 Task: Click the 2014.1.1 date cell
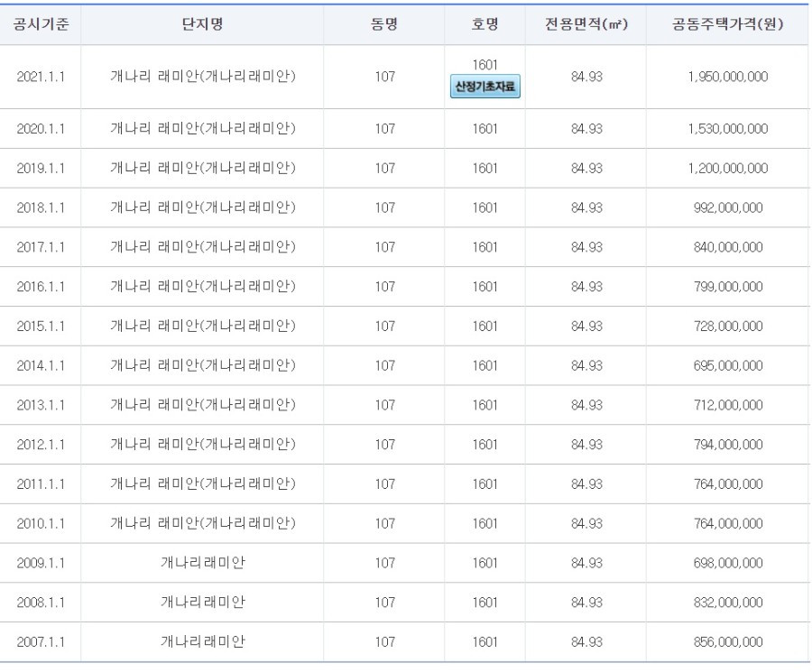[41, 366]
